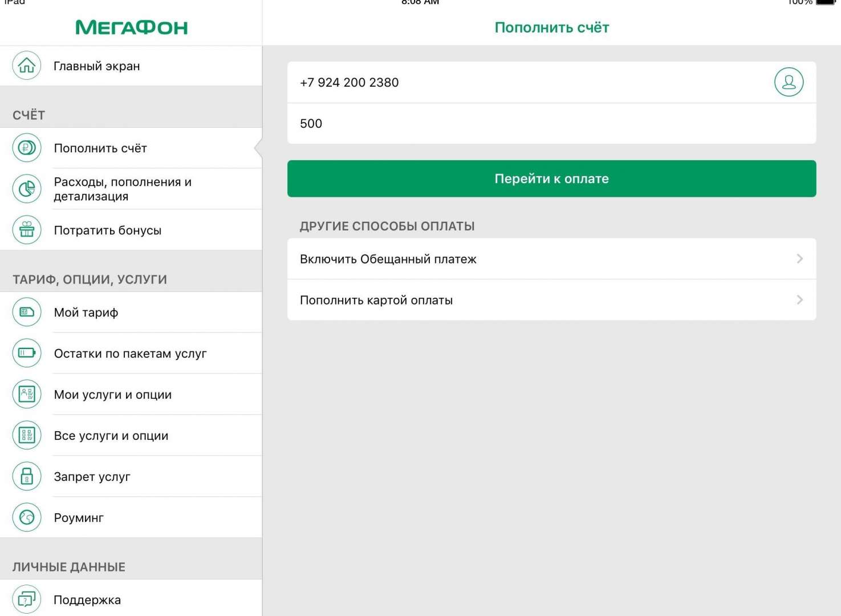The image size is (841, 616).
Task: Open Пополнить картой оплаты option
Action: [x=551, y=300]
